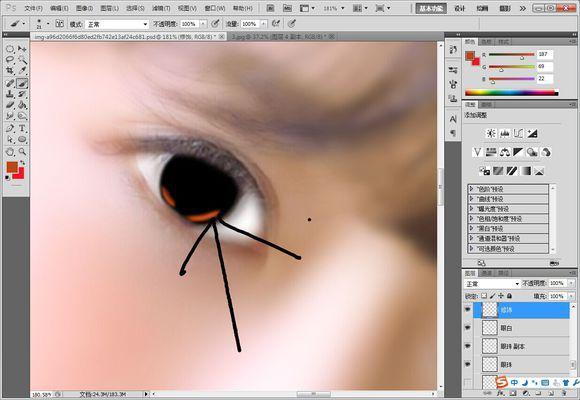Screen dimensions: 580x400
Task: Add a Black & White adjustment
Action: [x=518, y=152]
